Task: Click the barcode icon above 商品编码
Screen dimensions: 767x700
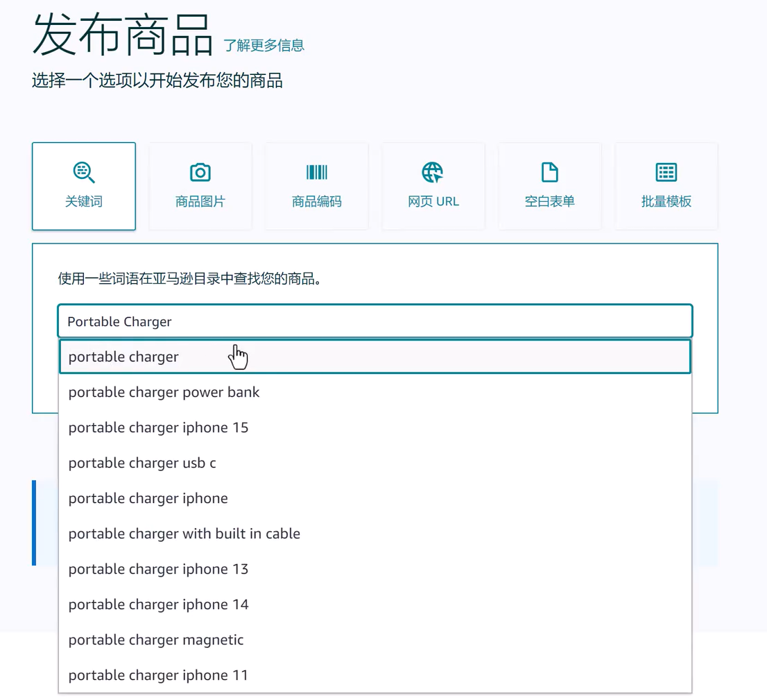Action: click(x=316, y=172)
